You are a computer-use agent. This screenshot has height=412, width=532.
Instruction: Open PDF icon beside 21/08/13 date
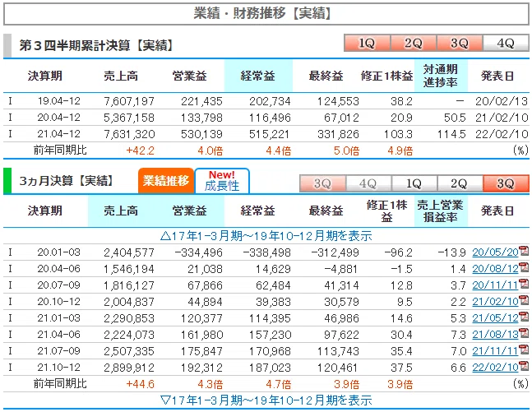coord(524,333)
